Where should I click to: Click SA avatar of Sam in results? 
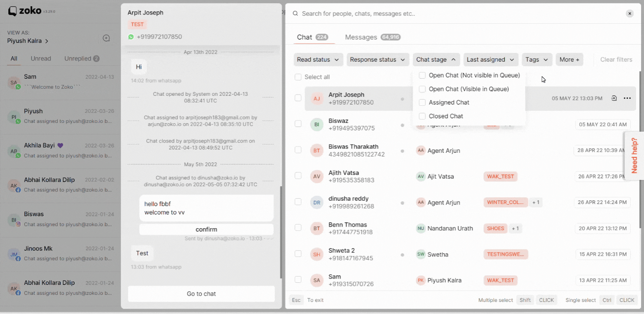click(317, 280)
